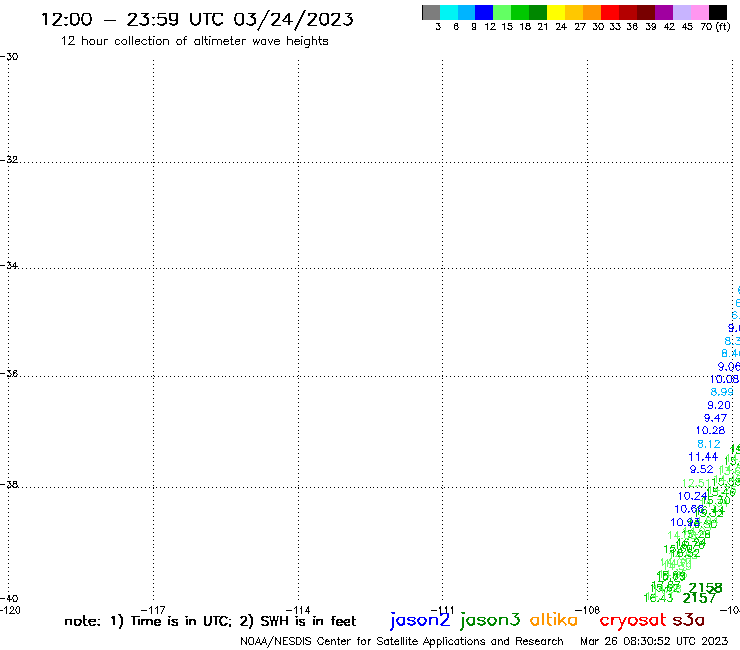Click the wave height value 9.47

tap(715, 418)
